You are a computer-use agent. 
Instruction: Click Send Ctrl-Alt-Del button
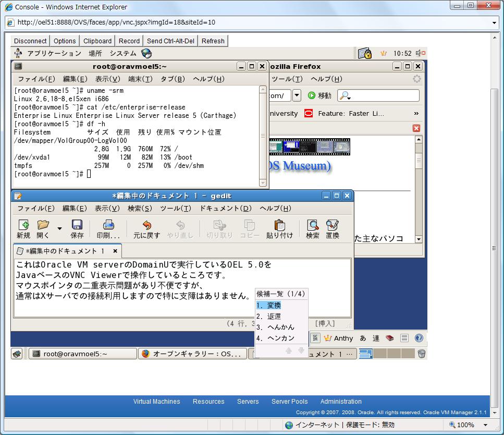(170, 41)
